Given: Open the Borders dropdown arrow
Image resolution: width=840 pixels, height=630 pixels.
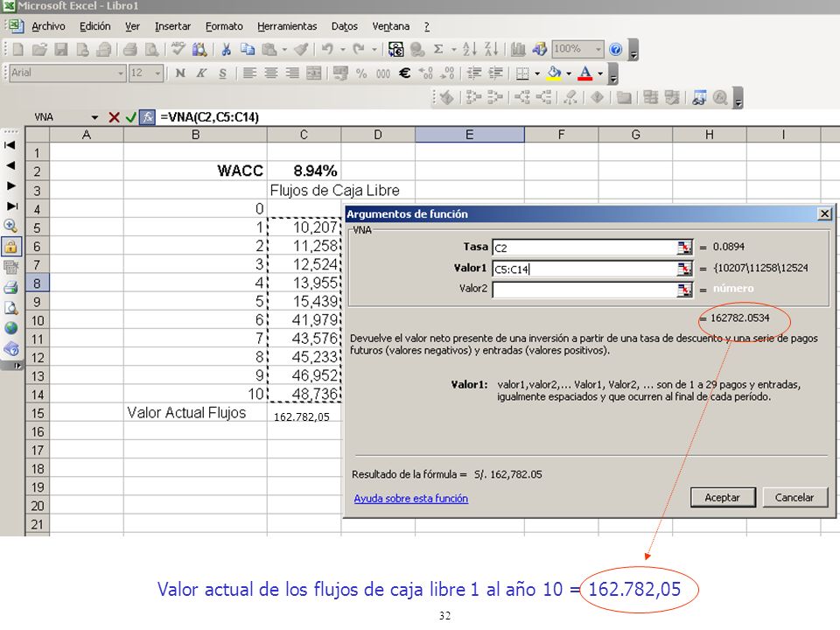Looking at the screenshot, I should pyautogui.click(x=537, y=73).
